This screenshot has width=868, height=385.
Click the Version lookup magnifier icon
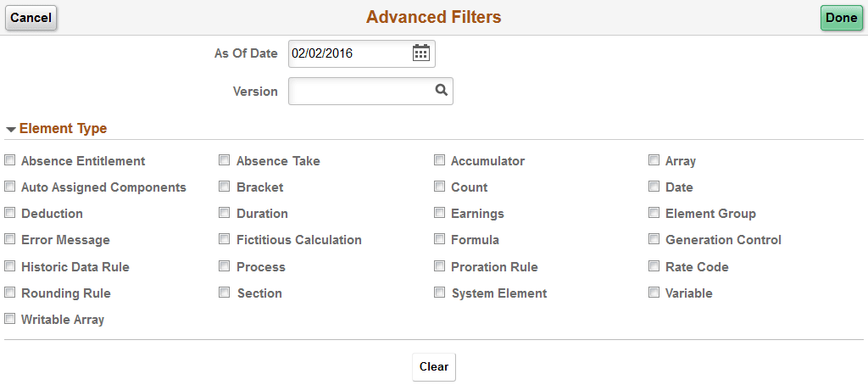441,91
